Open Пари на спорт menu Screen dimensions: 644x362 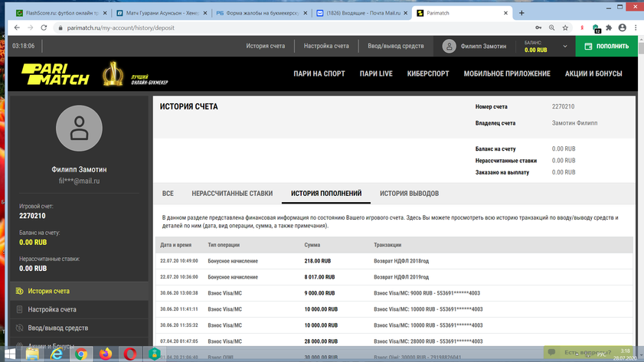click(x=319, y=74)
